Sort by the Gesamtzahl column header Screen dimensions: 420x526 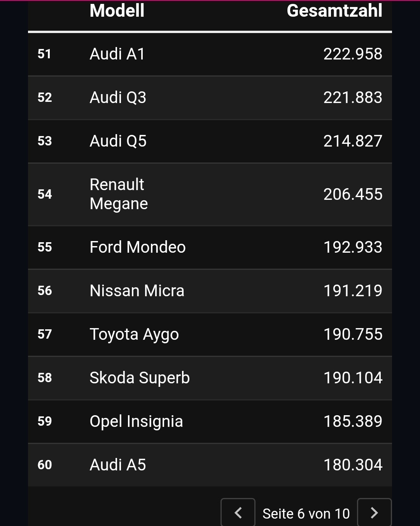(x=334, y=10)
